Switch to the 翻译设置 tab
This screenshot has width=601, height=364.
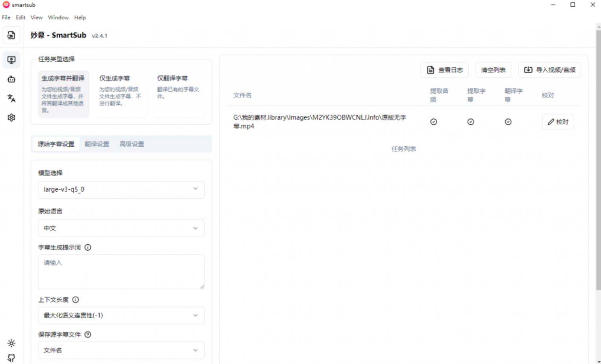(x=97, y=144)
